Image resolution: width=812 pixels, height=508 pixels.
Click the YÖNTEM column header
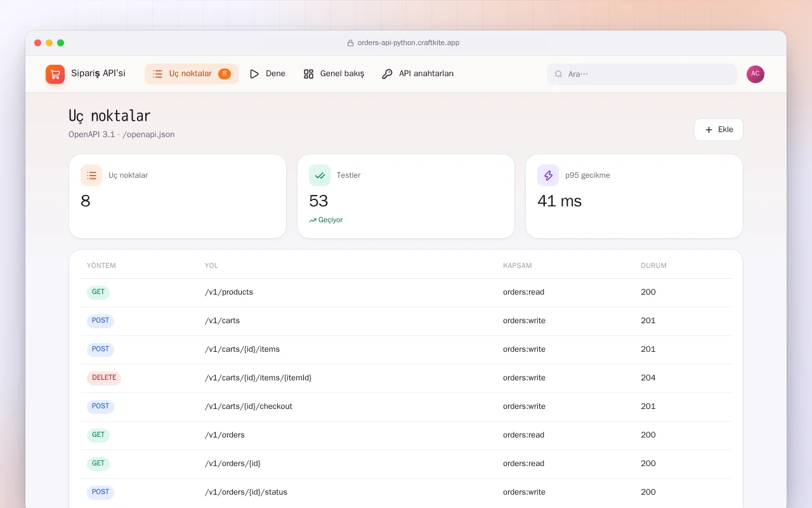[x=101, y=266]
